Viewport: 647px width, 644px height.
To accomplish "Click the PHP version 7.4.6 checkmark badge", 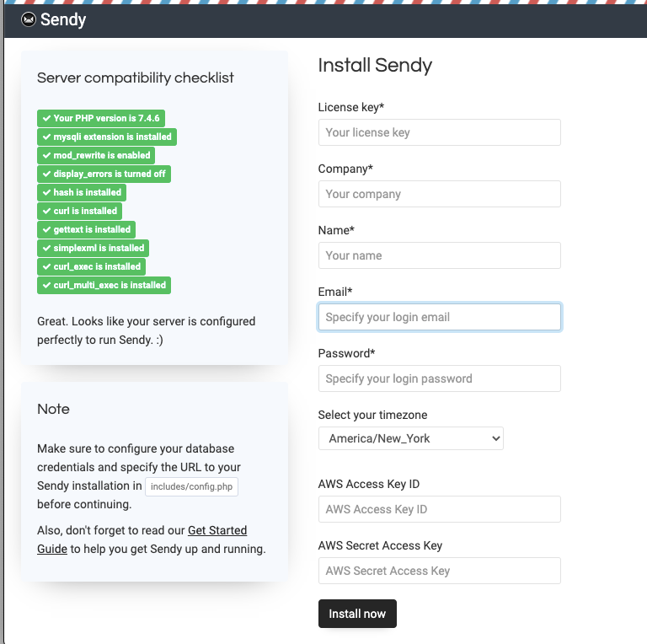I will pos(101,118).
